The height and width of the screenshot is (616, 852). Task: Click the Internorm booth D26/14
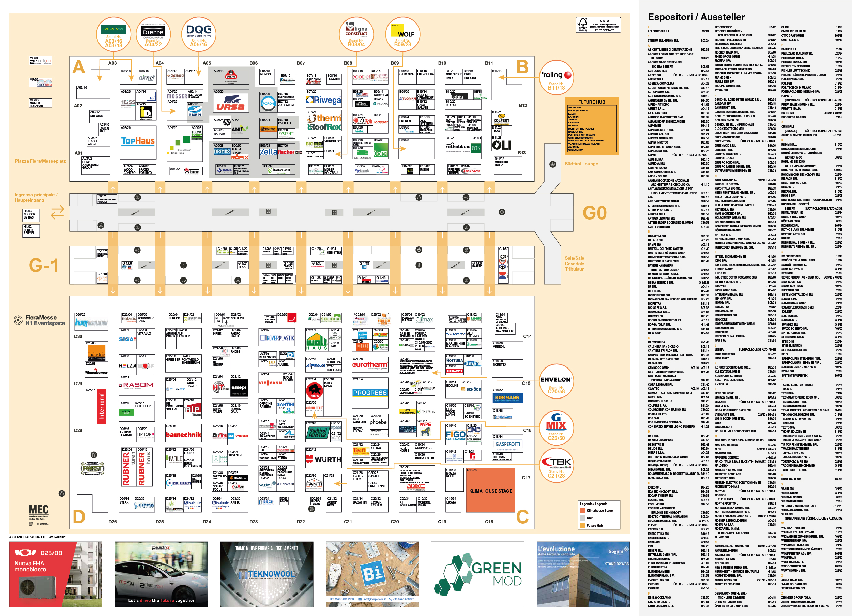96,406
